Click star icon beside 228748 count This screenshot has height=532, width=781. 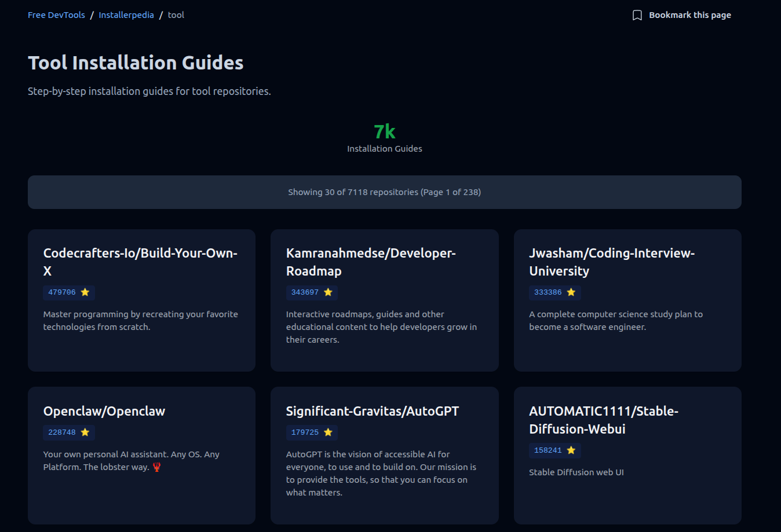tap(85, 432)
